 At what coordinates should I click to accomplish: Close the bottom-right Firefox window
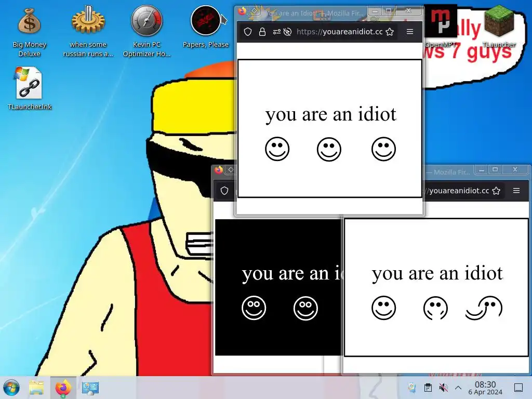tap(515, 170)
